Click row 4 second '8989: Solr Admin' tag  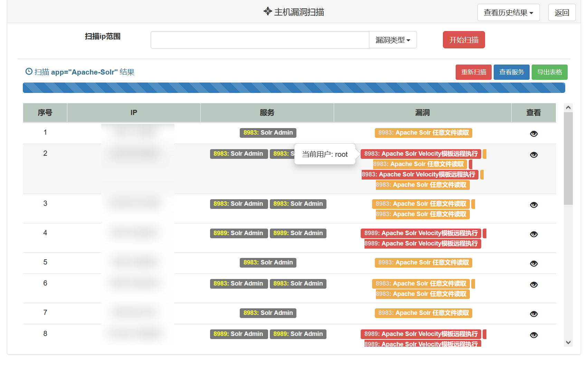[298, 233]
